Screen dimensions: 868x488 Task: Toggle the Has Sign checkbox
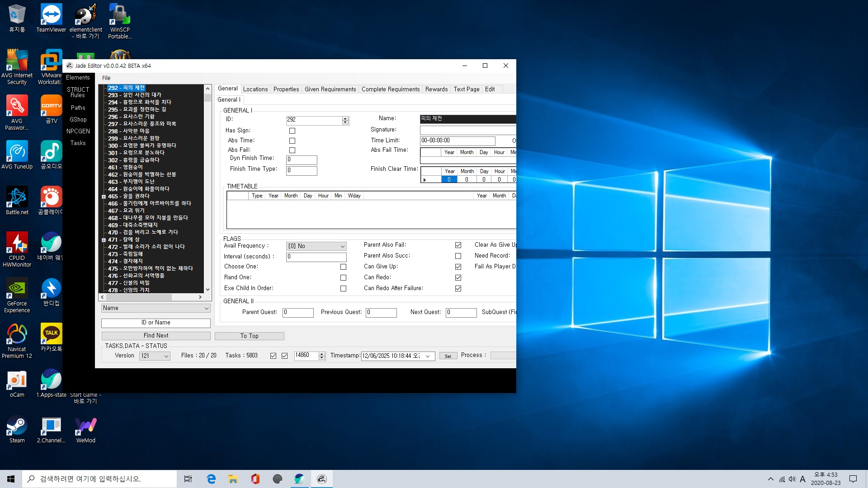[292, 131]
